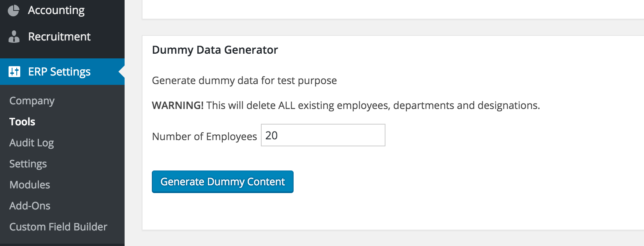Click the Dummy Data Generator heading
The image size is (644, 246).
pyautogui.click(x=215, y=50)
